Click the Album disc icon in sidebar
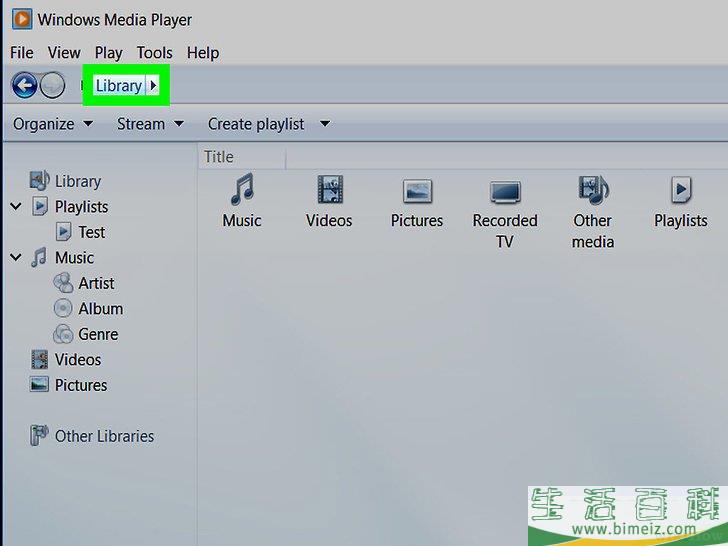 63,308
